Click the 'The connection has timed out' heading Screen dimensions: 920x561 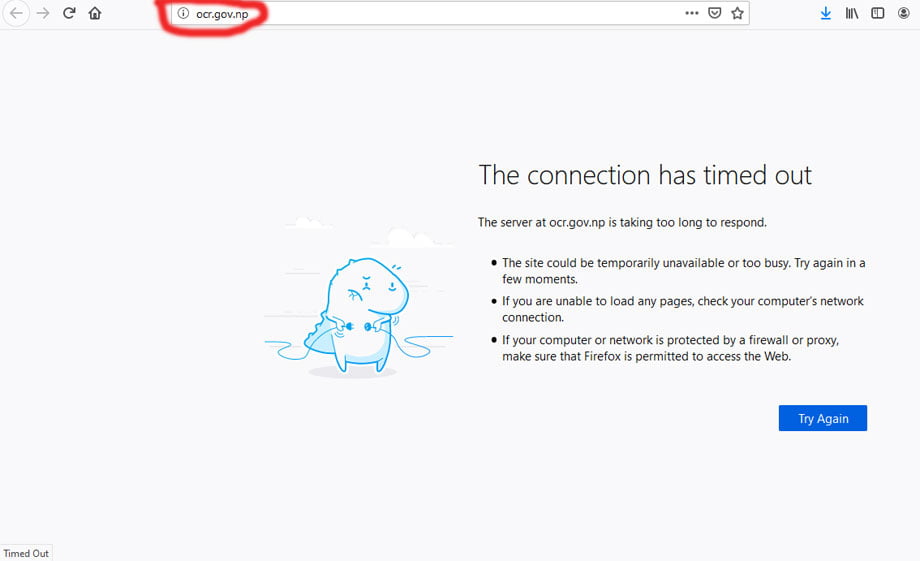point(645,175)
